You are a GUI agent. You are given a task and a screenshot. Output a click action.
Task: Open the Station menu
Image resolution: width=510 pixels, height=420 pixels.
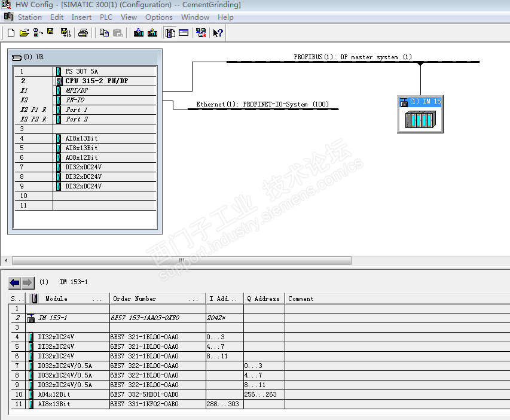[30, 17]
